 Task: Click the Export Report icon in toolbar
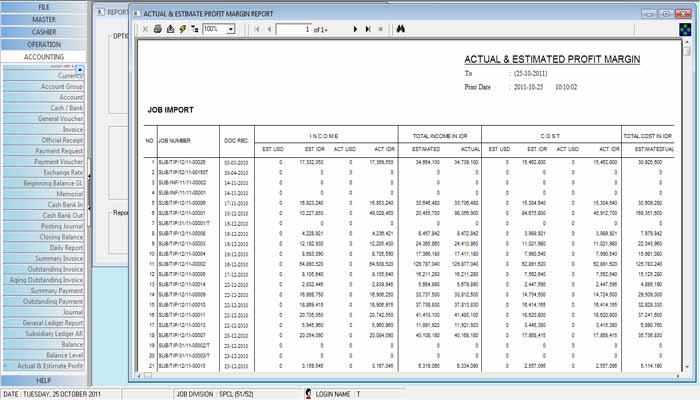(x=170, y=30)
